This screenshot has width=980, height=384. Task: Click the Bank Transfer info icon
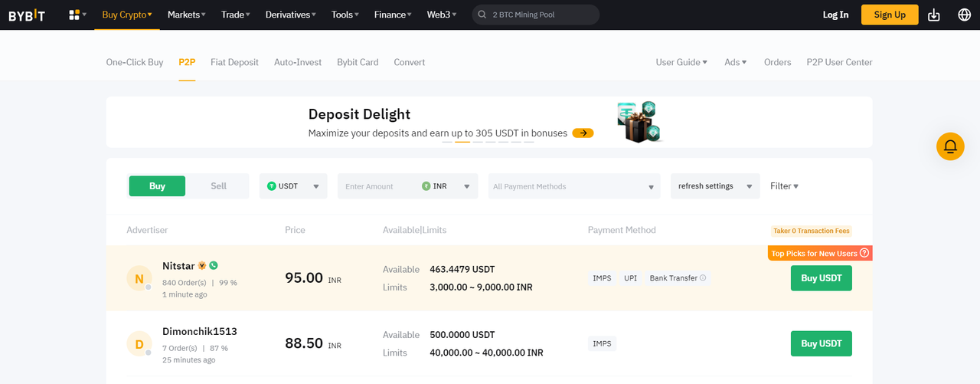(703, 278)
